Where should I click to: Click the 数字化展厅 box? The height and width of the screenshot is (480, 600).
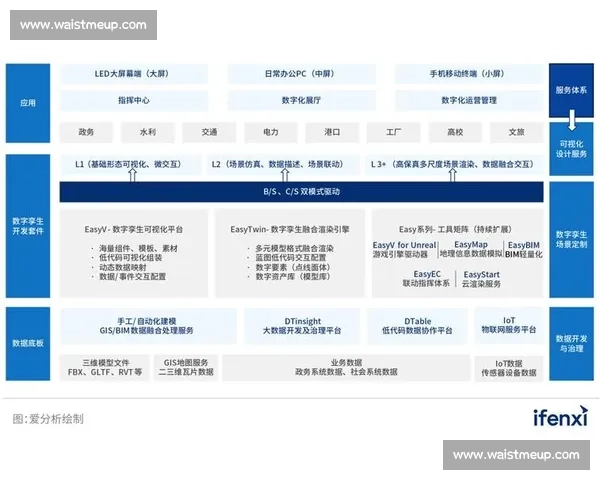tap(302, 101)
